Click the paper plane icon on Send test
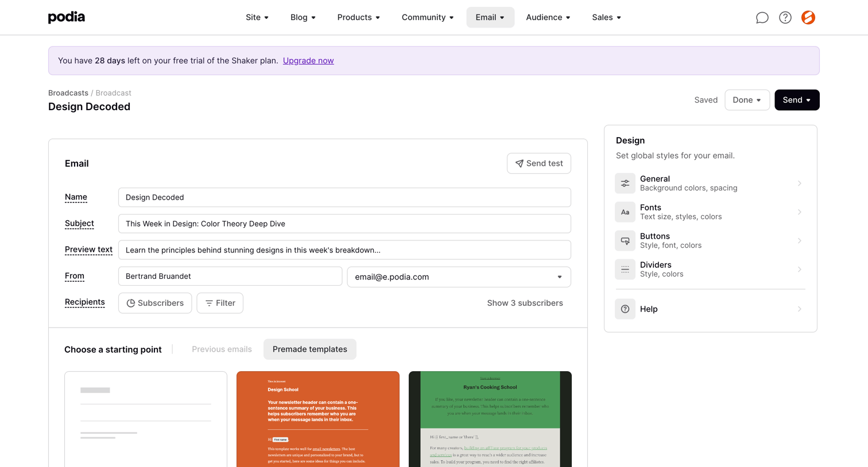This screenshot has height=467, width=868. [x=520, y=164]
